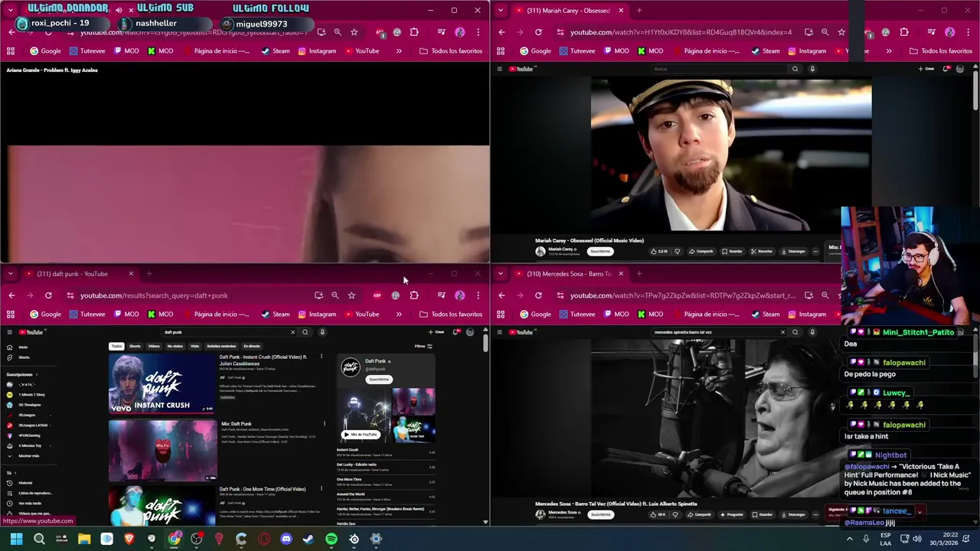
Task: Open Filtros options in search results
Action: point(423,346)
